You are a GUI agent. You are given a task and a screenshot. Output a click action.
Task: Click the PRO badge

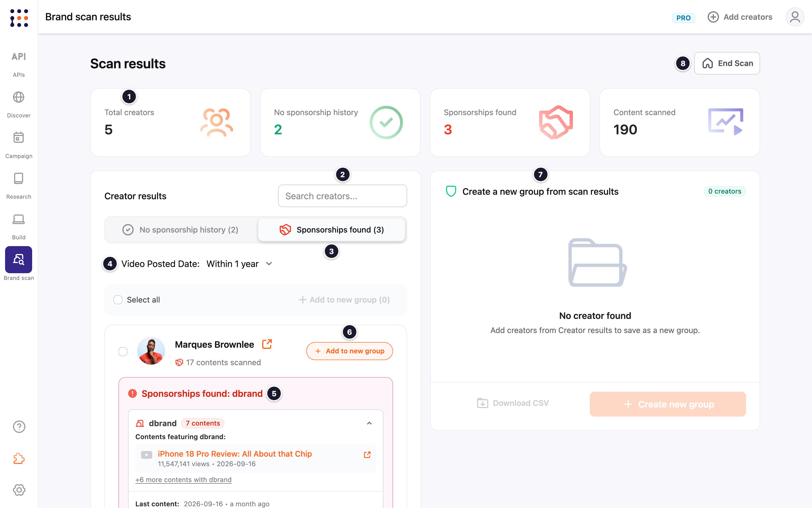click(683, 17)
